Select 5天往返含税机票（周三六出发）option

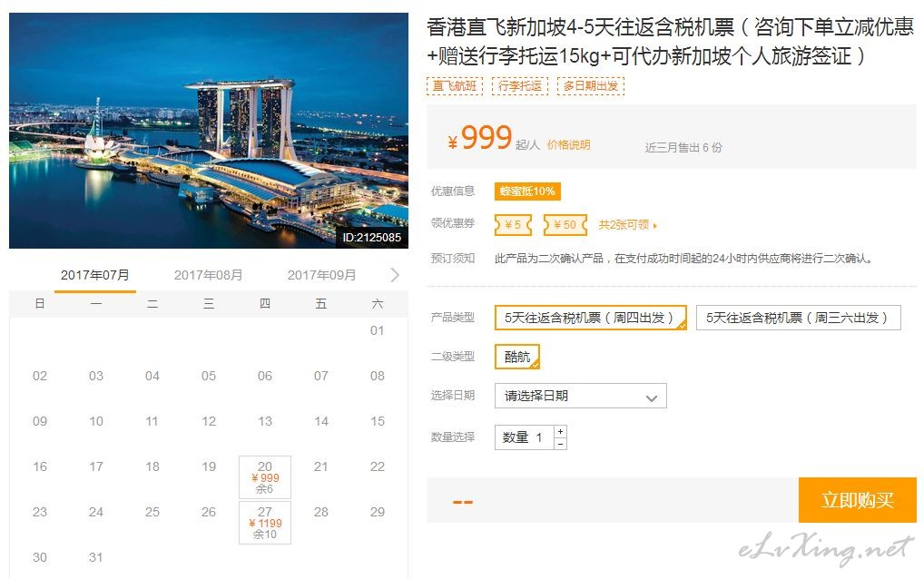pos(798,318)
